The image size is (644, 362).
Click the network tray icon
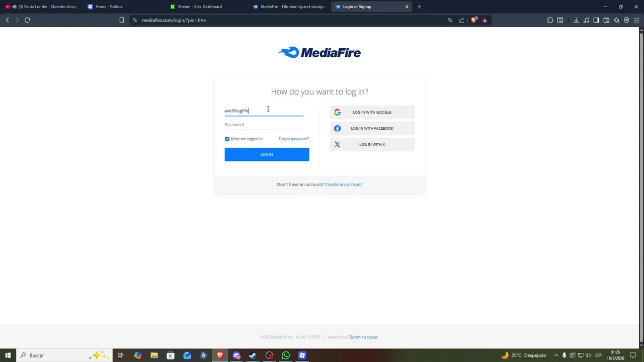pos(581,355)
